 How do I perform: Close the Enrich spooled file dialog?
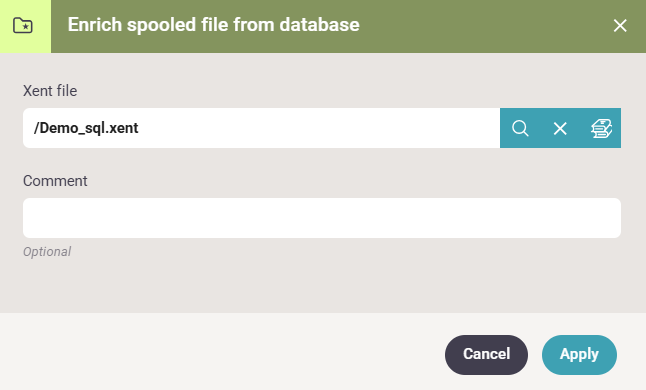click(620, 26)
